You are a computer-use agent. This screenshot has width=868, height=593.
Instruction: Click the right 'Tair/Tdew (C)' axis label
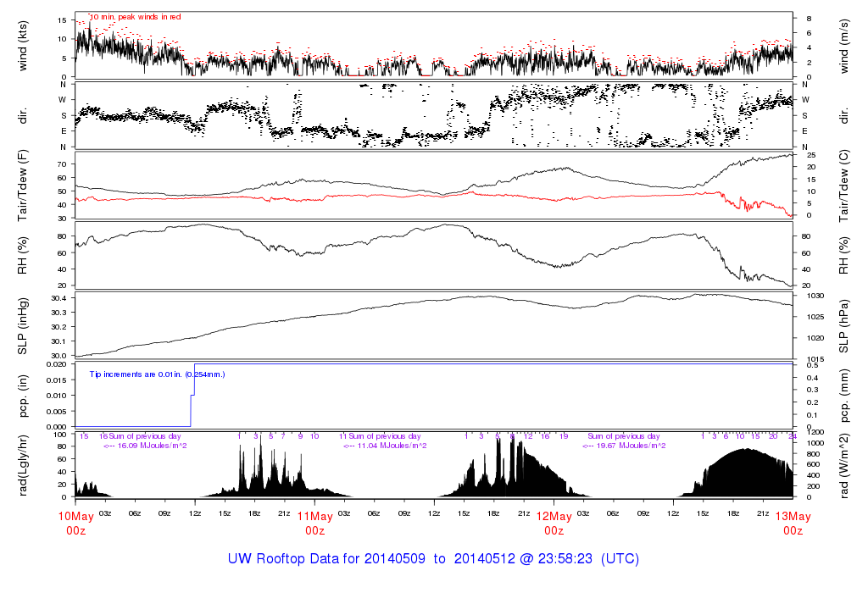845,185
